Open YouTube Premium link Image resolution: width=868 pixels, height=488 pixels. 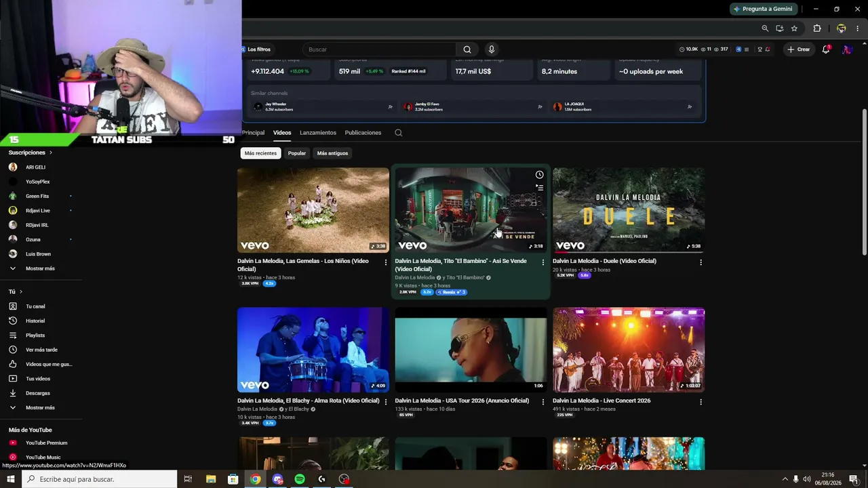click(38, 443)
